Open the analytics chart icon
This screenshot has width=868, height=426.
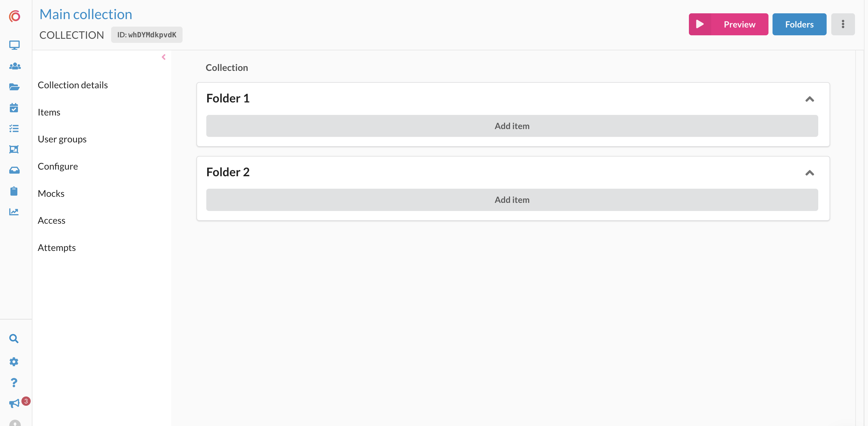(x=14, y=212)
